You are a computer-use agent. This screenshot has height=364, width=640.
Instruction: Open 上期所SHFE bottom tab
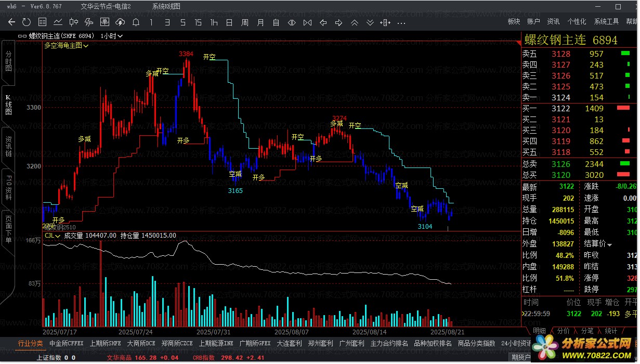(106, 343)
